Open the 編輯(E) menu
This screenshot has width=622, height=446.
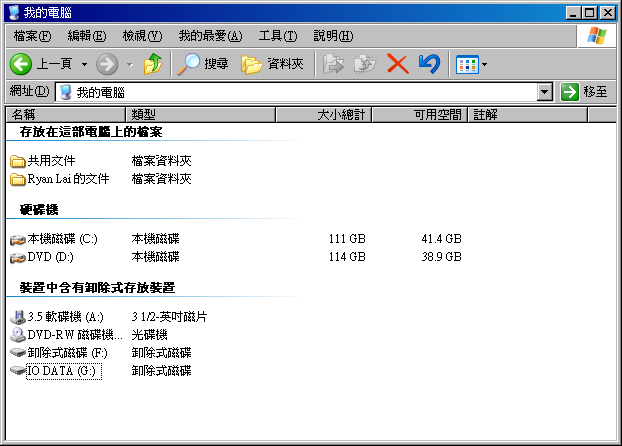(x=86, y=36)
